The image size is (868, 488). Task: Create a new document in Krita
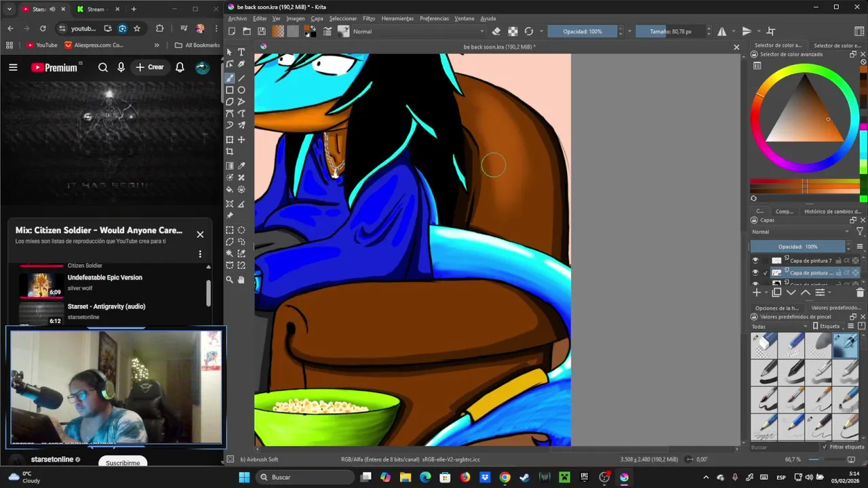[x=232, y=31]
